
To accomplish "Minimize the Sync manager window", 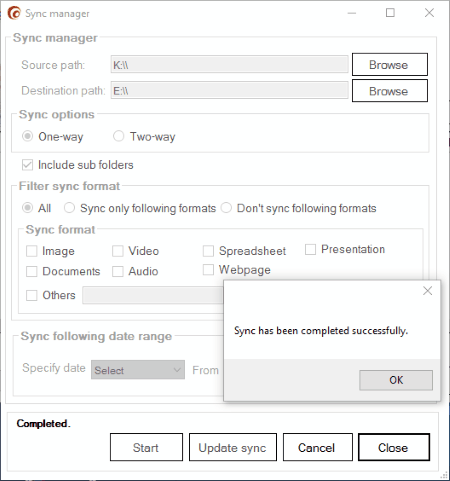I will point(352,13).
